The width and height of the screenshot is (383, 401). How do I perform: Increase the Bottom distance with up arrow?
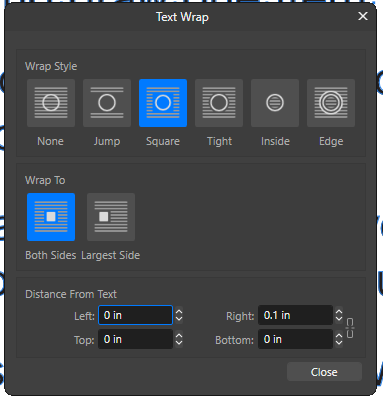pyautogui.click(x=339, y=335)
